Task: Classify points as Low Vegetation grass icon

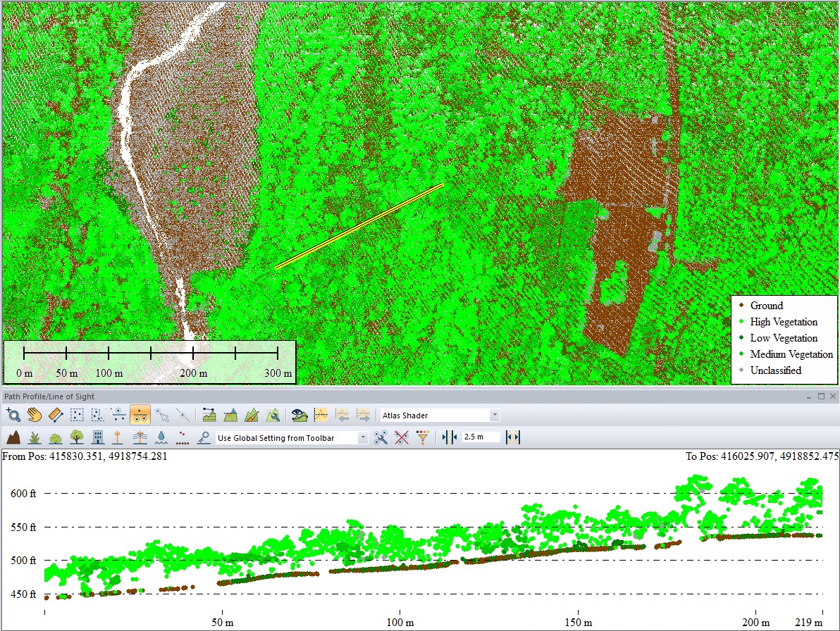Action: click(x=35, y=437)
